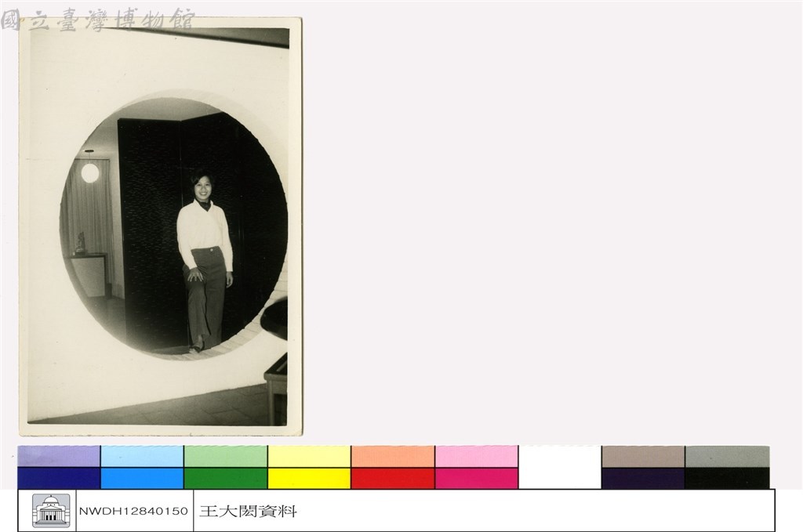Click the 國立臺灣博物館 watermark
The width and height of the screenshot is (803, 532).
98,20
